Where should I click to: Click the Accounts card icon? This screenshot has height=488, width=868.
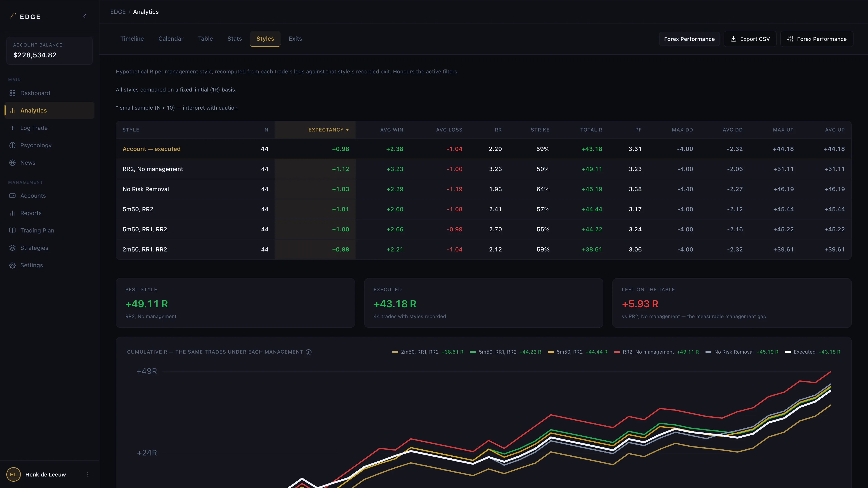[x=12, y=196]
